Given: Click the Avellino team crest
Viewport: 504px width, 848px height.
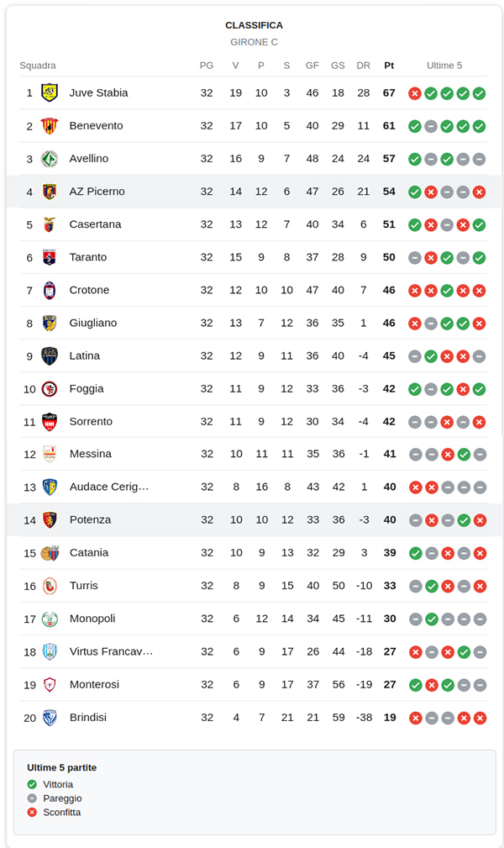Looking at the screenshot, I should (x=50, y=158).
